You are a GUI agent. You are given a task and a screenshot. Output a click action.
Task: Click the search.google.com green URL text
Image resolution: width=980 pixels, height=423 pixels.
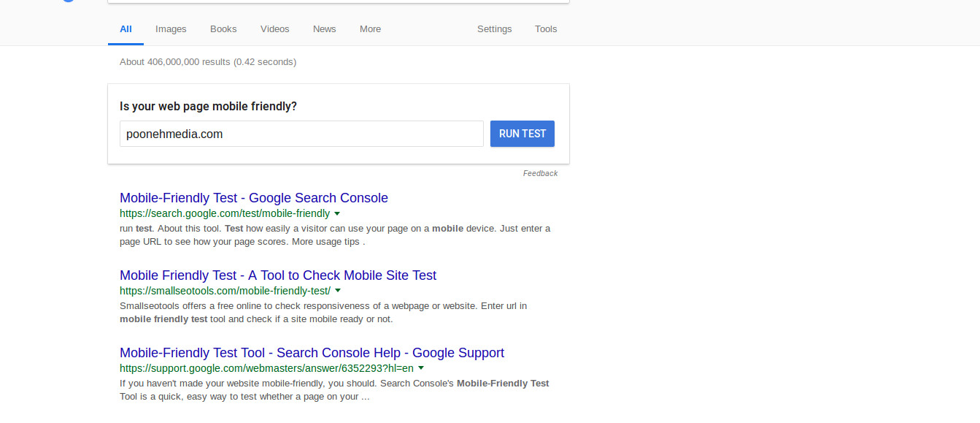point(225,213)
